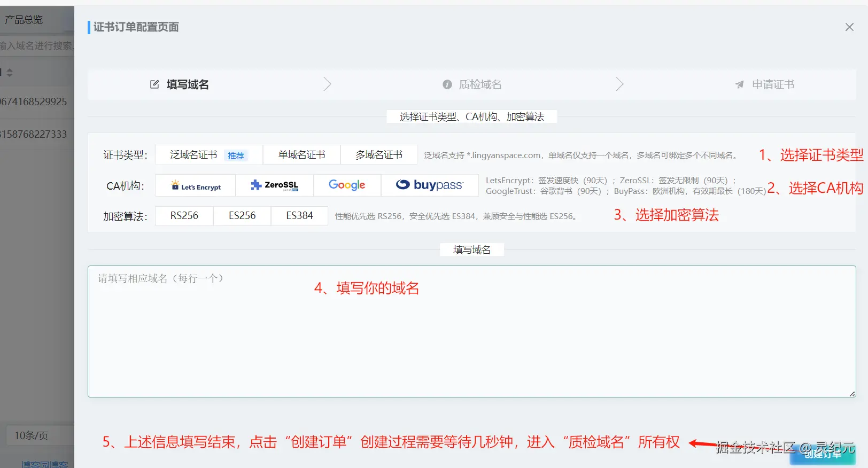Click the 推荐 tag on 泛域名证书
The height and width of the screenshot is (468, 868).
(236, 155)
